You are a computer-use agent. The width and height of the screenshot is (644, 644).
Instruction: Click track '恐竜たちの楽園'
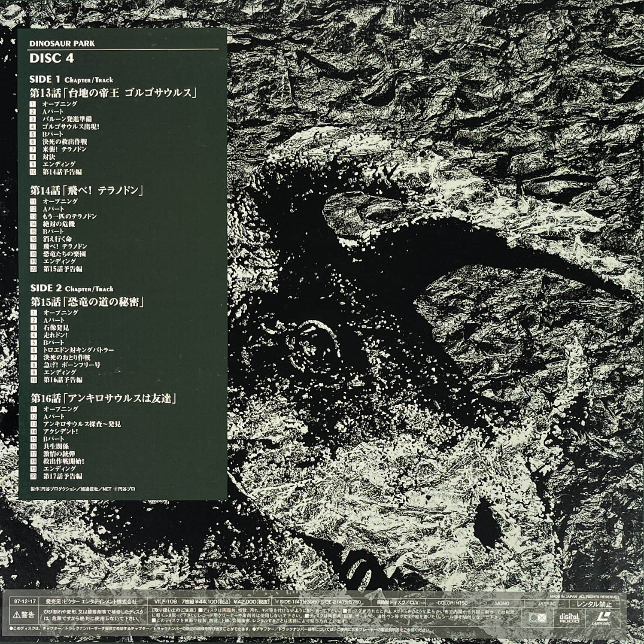click(64, 254)
